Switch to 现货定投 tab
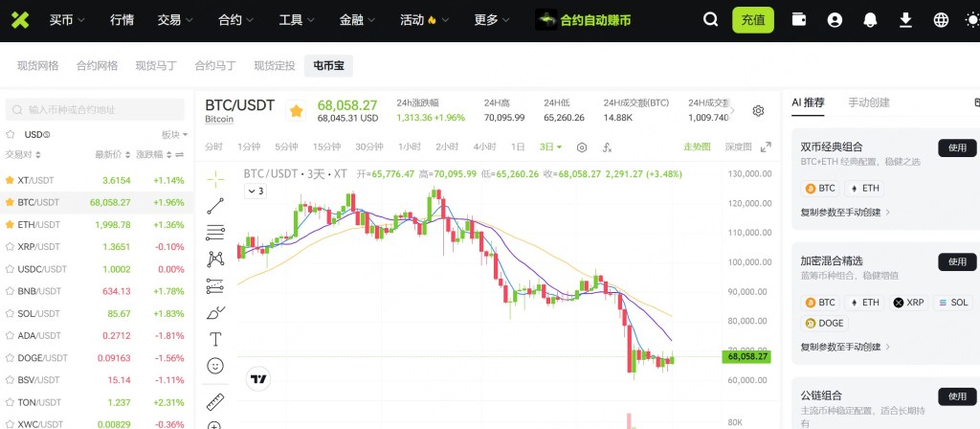 (275, 66)
